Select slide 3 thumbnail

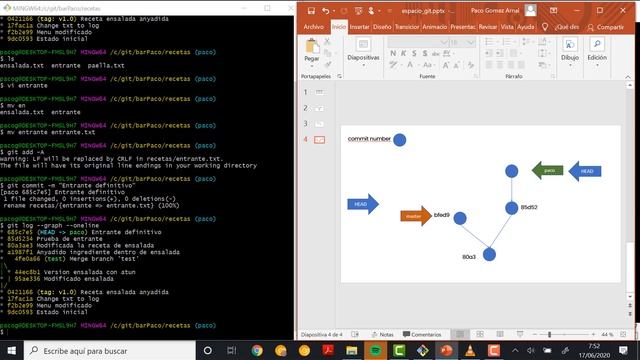319,124
